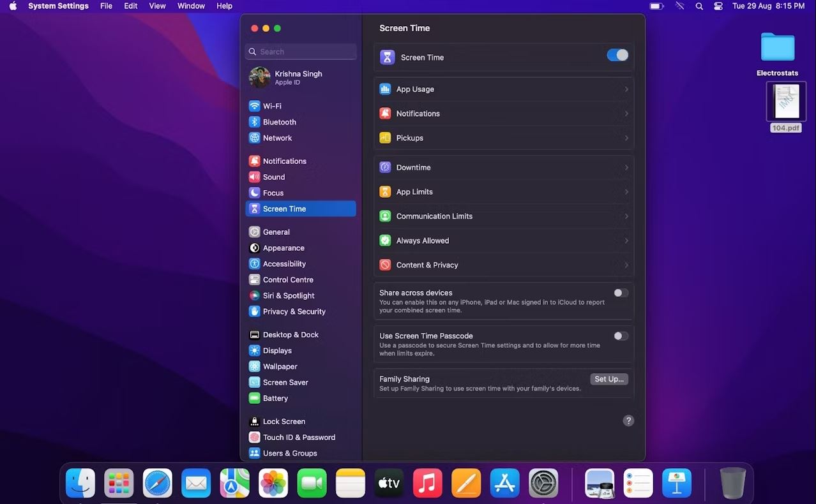Open the File menu
Screen dimensions: 816x504
[106, 6]
